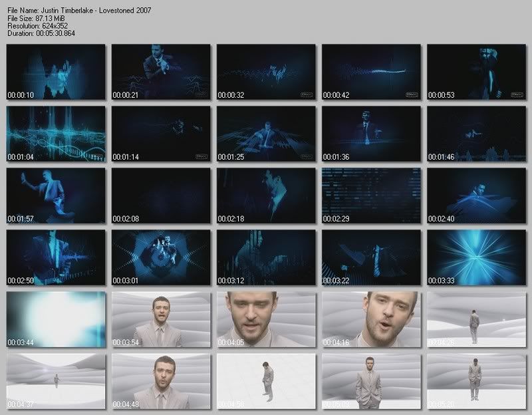Open the 00:02:50 frame
This screenshot has height=415, width=532.
pos(56,257)
